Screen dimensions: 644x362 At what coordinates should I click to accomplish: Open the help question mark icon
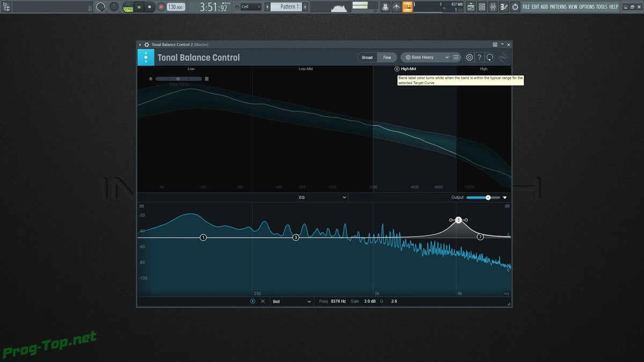pyautogui.click(x=480, y=57)
